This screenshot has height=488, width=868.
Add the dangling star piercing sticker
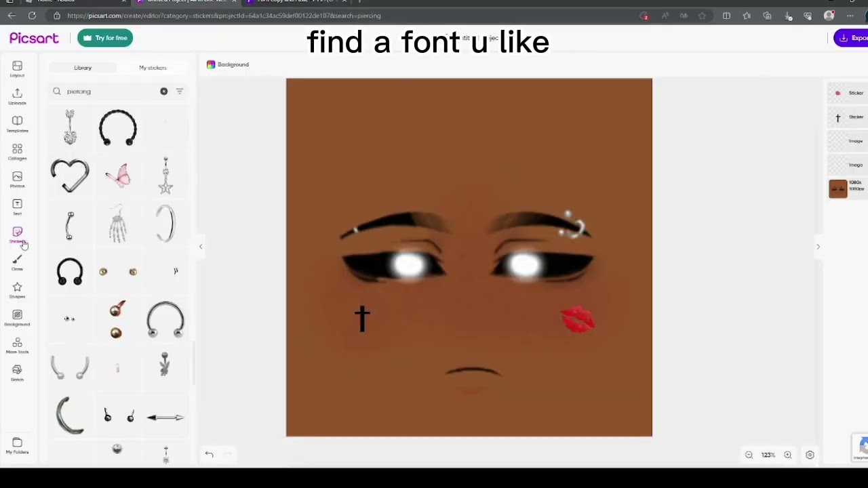[165, 176]
